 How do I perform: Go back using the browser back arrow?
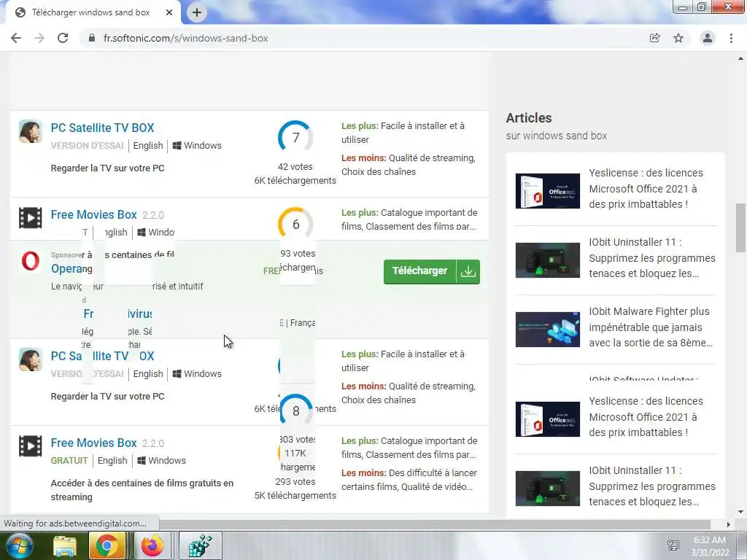(x=16, y=38)
